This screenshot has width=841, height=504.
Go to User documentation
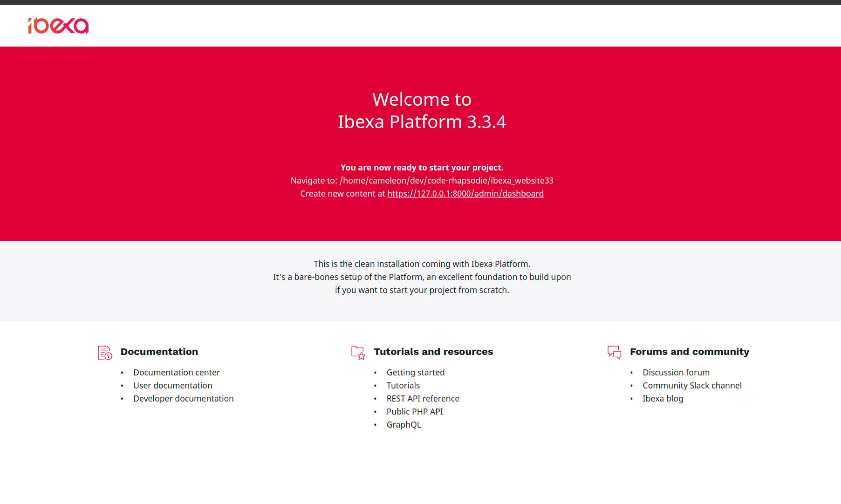click(172, 386)
